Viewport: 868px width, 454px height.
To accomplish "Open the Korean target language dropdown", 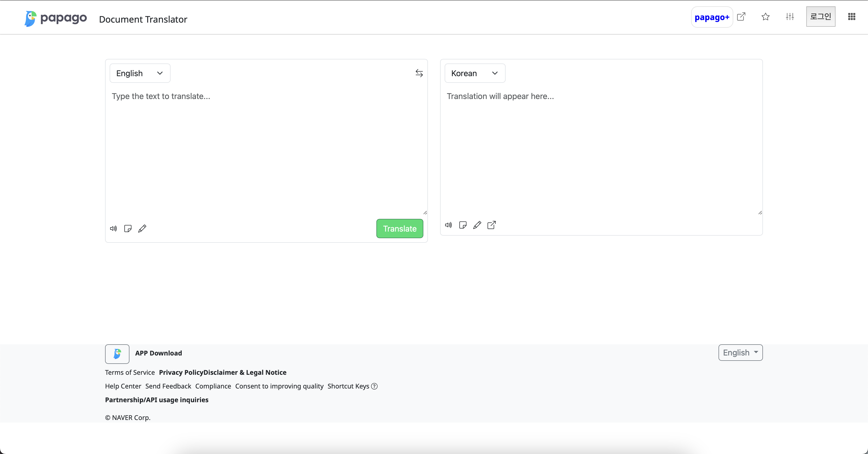I will (x=474, y=73).
